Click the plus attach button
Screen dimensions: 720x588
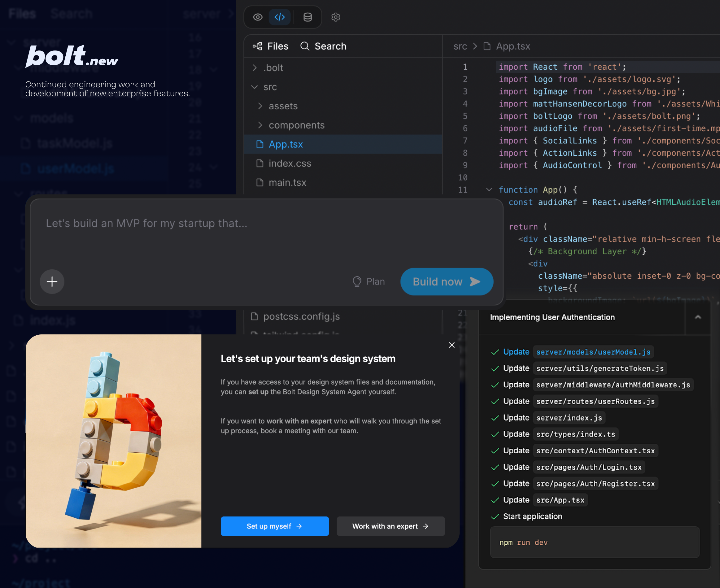click(x=52, y=281)
